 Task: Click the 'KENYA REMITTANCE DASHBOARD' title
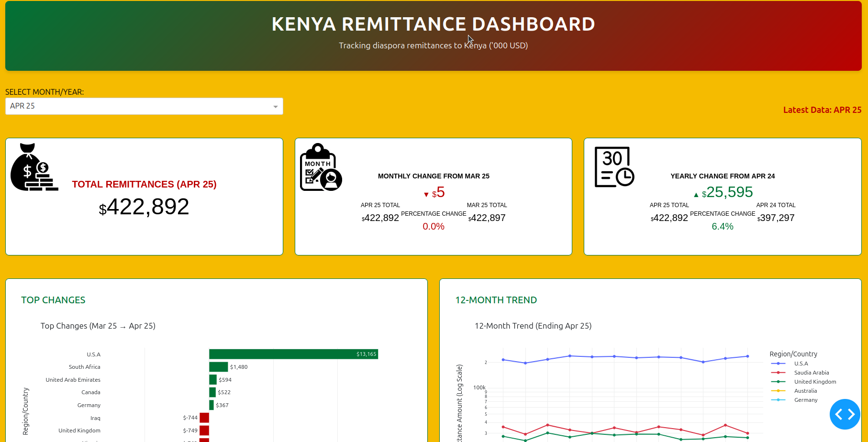[434, 24]
